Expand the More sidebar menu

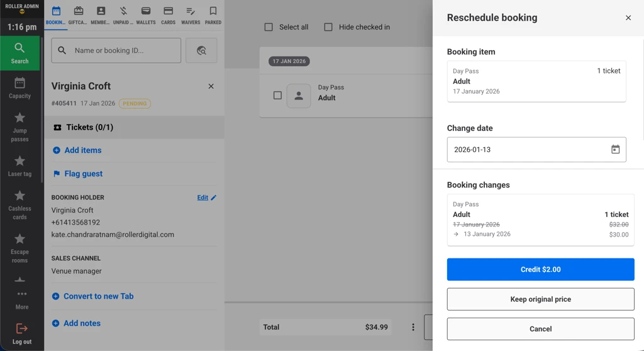[x=22, y=299]
